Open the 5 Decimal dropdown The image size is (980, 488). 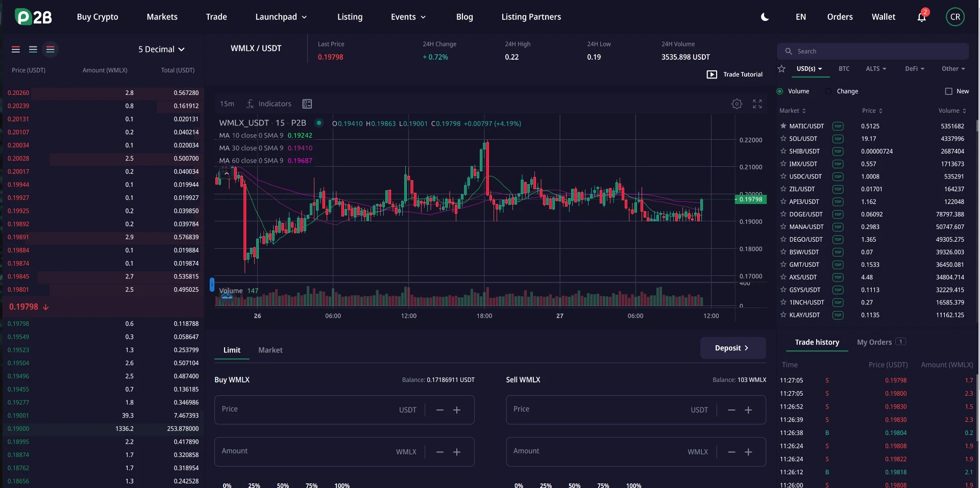[x=161, y=49]
